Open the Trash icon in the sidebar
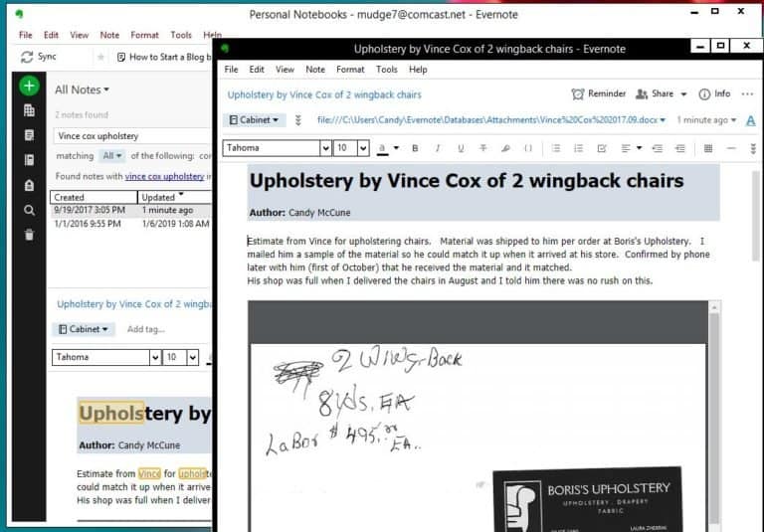This screenshot has height=532, width=764. click(29, 235)
